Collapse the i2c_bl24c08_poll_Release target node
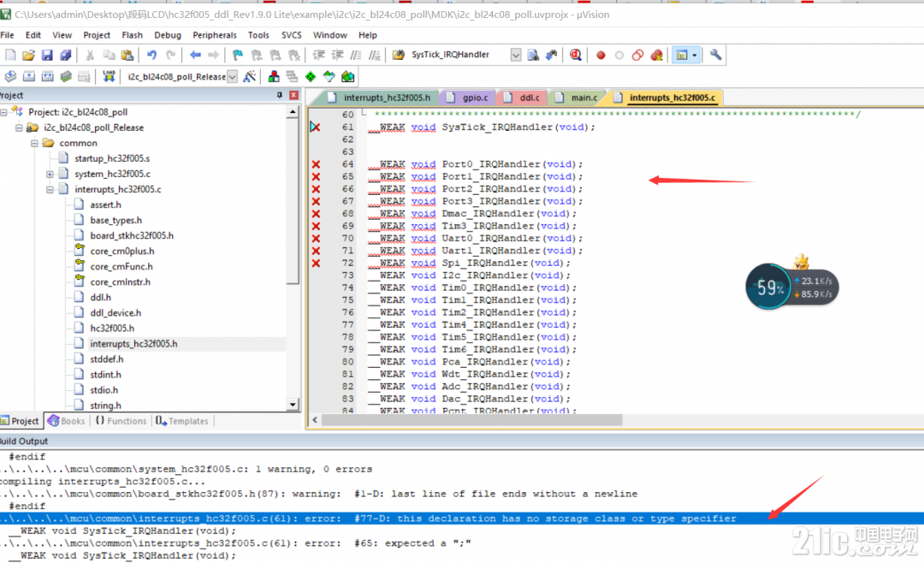924x563 pixels. (19, 127)
